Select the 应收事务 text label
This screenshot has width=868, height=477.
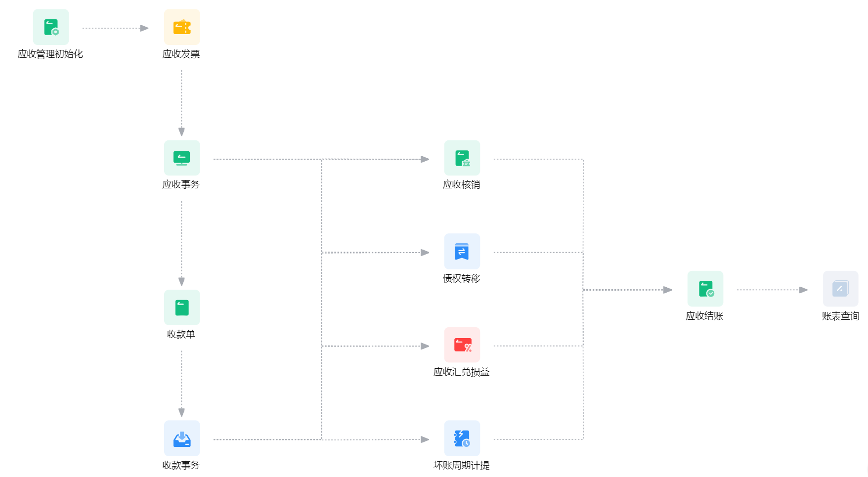point(181,184)
